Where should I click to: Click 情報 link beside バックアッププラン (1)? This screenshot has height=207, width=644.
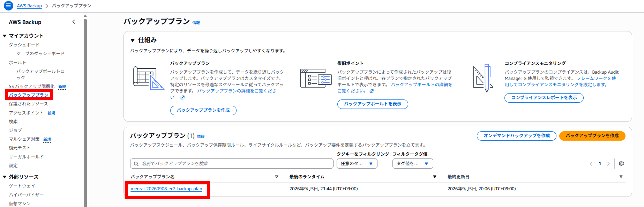[201, 136]
